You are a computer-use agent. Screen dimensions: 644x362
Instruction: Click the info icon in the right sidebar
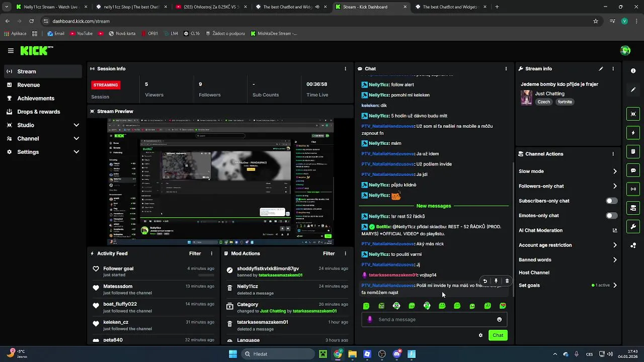pyautogui.click(x=633, y=71)
